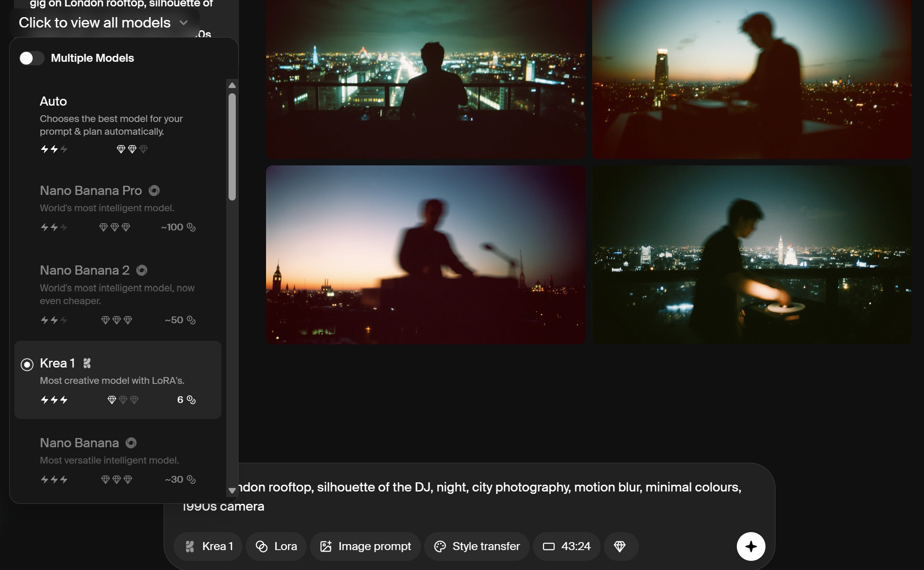Open the Image prompt option
The height and width of the screenshot is (570, 924).
click(x=365, y=546)
